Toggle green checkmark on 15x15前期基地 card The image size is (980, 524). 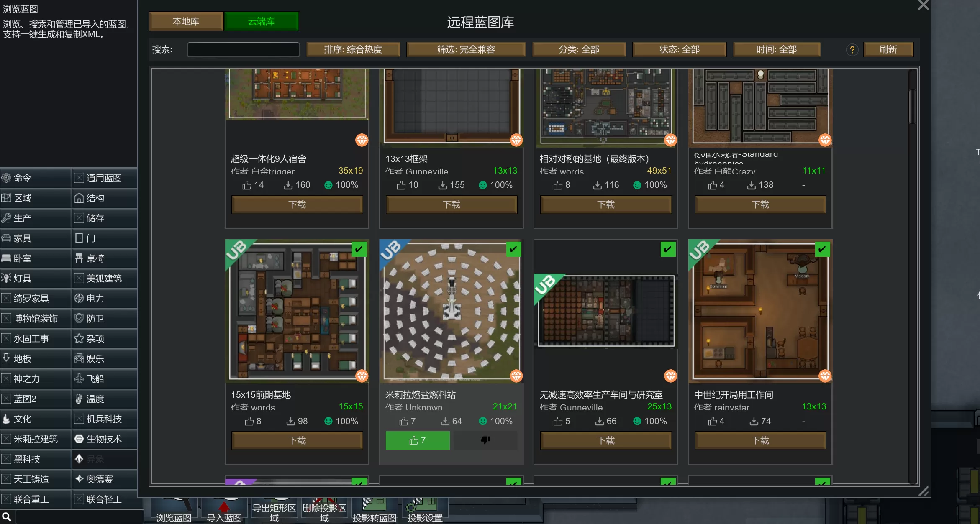pos(359,250)
